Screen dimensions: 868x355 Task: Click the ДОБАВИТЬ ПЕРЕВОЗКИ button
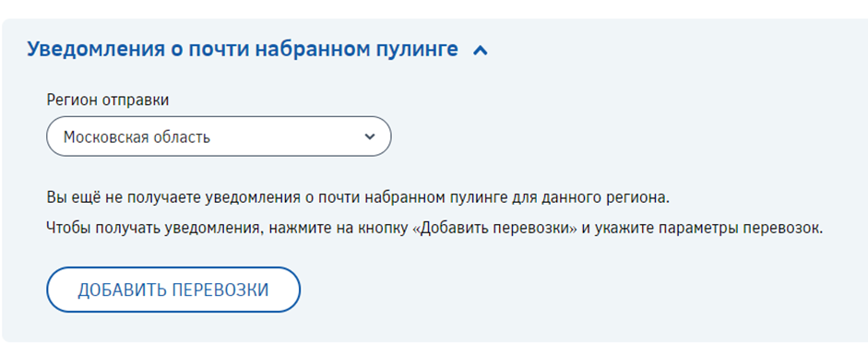[x=173, y=290]
